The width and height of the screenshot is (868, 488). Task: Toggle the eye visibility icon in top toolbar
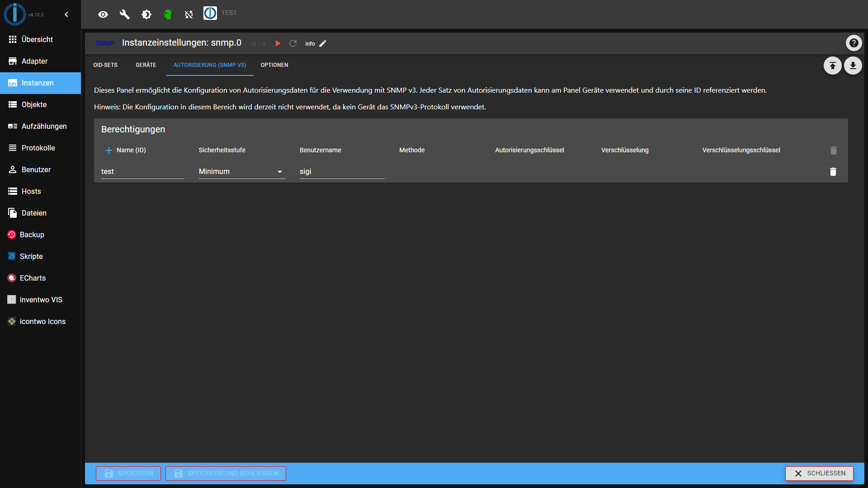(103, 14)
